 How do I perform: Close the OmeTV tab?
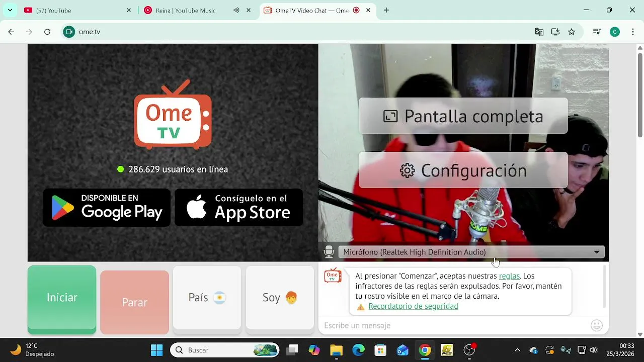tap(369, 10)
